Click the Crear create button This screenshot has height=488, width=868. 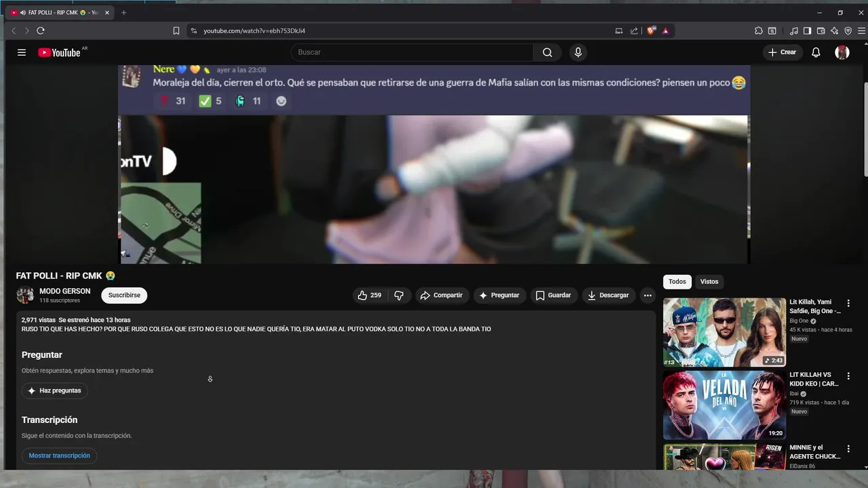(783, 52)
